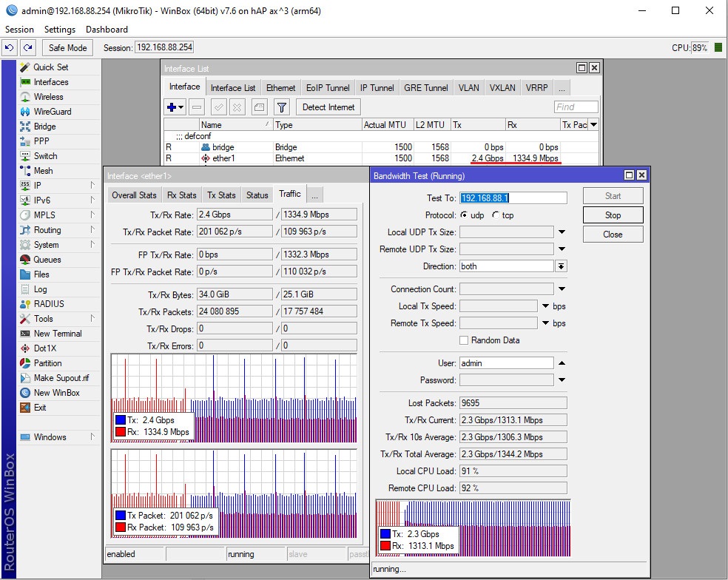Expand the Remote Tx Speed field
The width and height of the screenshot is (728, 580).
coord(546,323)
